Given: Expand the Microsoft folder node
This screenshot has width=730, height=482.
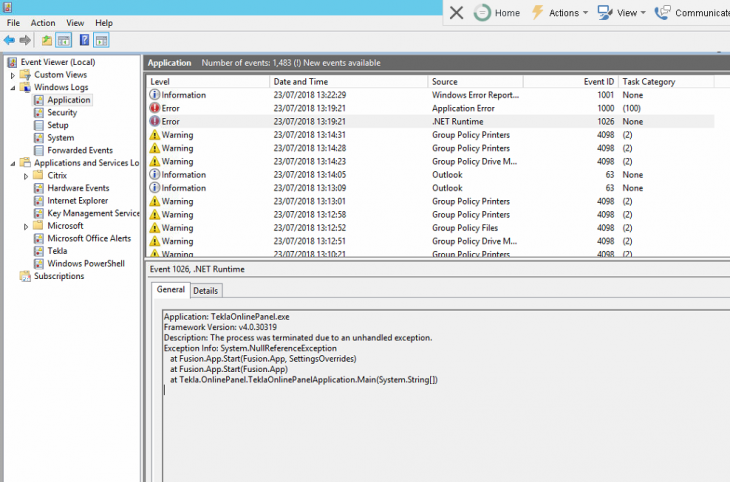Looking at the screenshot, I should [26, 226].
